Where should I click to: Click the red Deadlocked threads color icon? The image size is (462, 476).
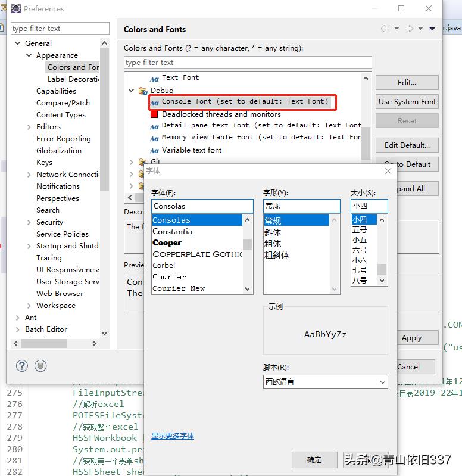click(x=154, y=114)
